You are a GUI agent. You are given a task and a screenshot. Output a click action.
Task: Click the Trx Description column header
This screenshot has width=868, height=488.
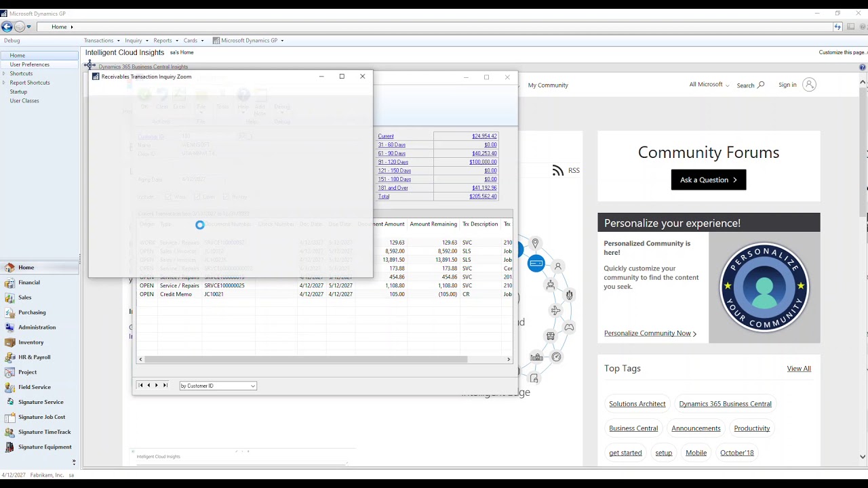click(480, 224)
